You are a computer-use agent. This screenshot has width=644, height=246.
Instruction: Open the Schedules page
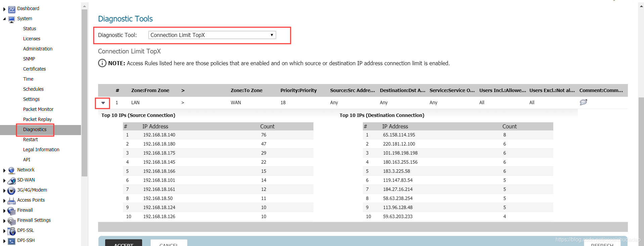(33, 89)
